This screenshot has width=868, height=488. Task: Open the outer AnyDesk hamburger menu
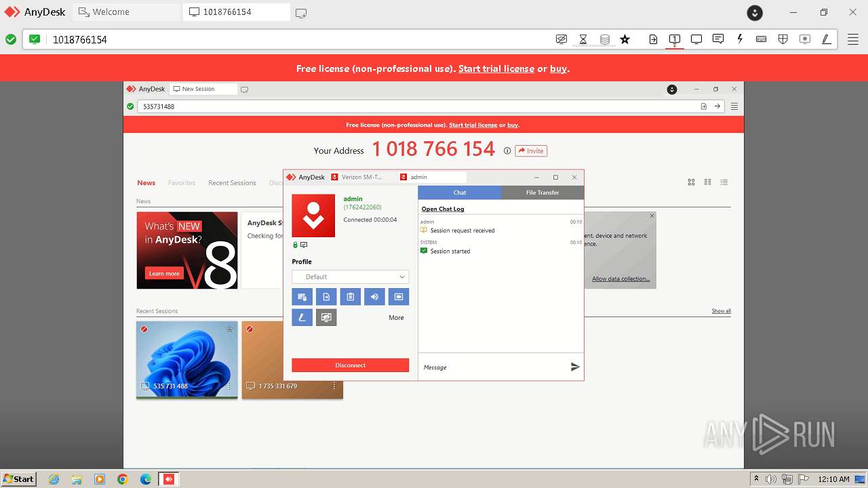point(853,39)
